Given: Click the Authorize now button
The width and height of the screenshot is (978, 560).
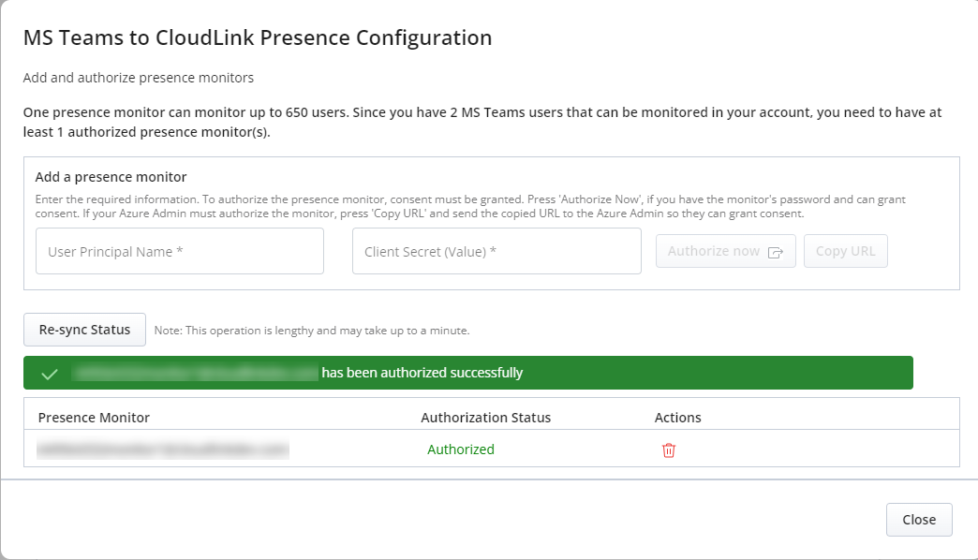Looking at the screenshot, I should click(725, 251).
